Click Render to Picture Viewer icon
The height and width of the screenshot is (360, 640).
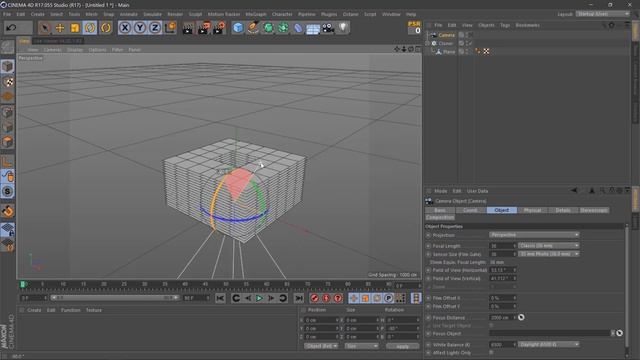tap(204, 28)
